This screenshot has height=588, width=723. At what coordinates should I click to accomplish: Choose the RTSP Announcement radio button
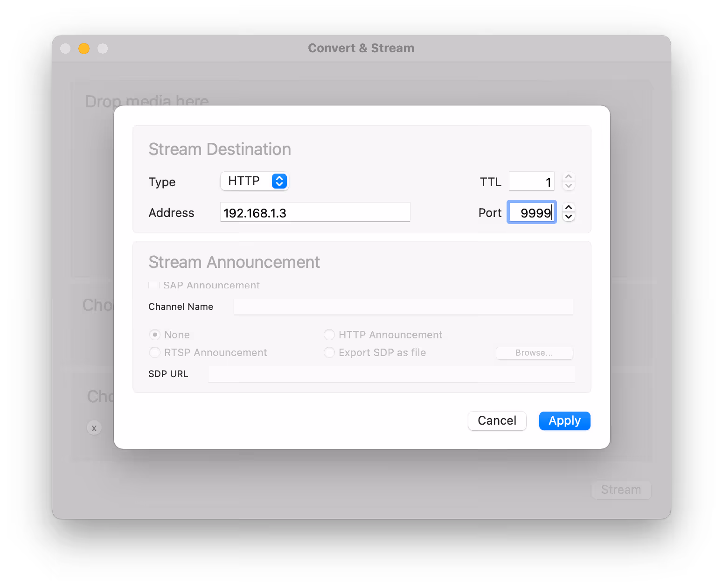(x=155, y=352)
